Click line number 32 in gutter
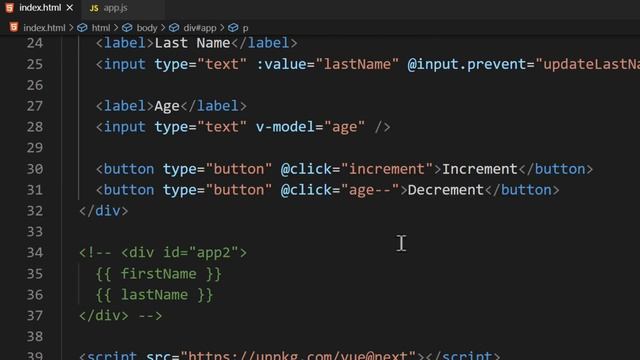640x360 pixels. (35, 211)
